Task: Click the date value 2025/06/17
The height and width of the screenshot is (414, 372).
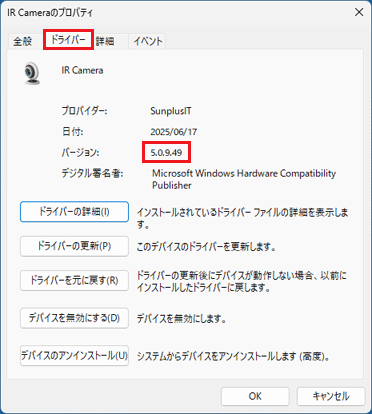Action: click(174, 132)
